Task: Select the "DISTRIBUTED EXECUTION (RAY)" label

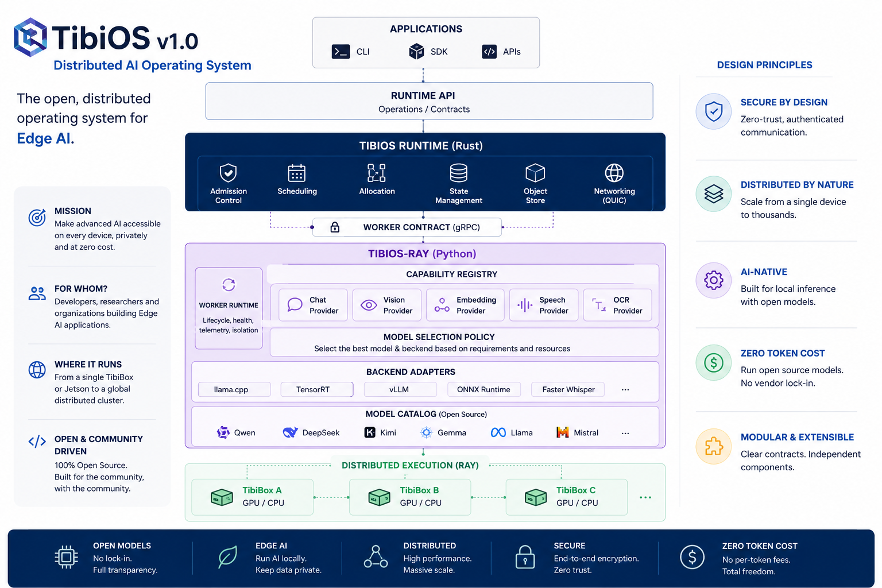Action: point(410,465)
